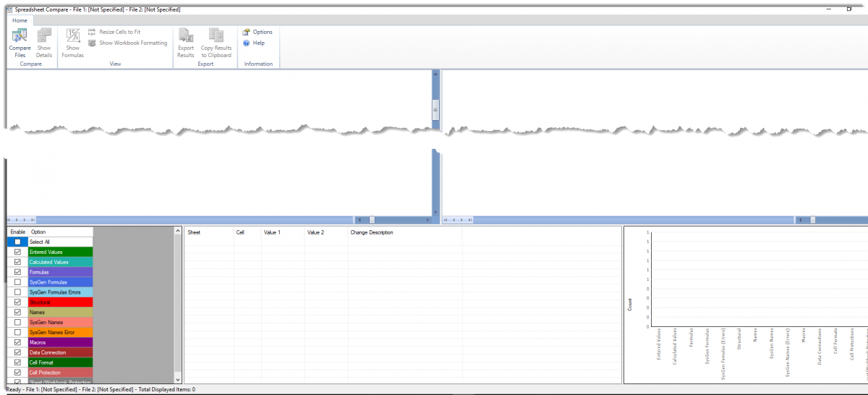Screen dimensions: 868x395
Task: Uncheck the Structural checkbox
Action: pos(17,302)
